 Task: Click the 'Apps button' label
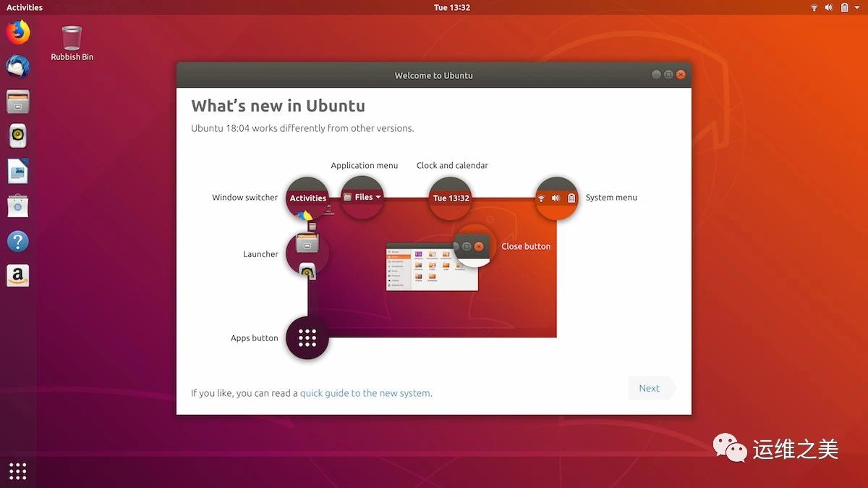(x=254, y=338)
